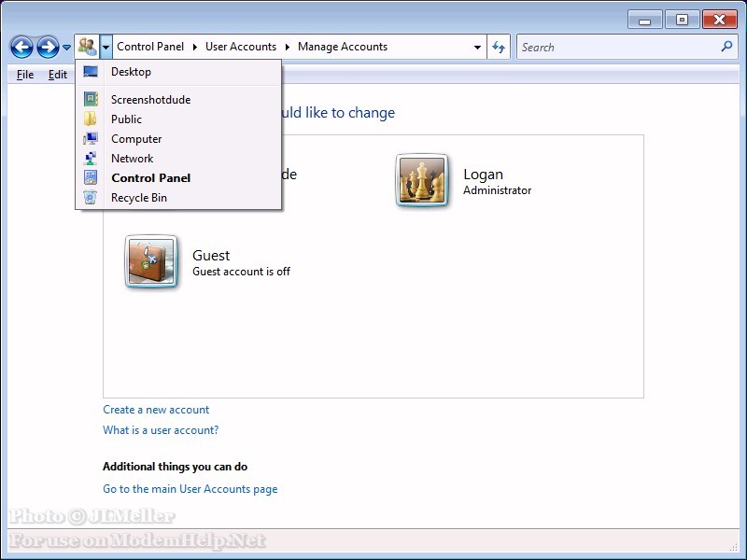Click the Control Panel icon in dropdown
Viewport: 747px width, 560px height.
pyautogui.click(x=91, y=177)
